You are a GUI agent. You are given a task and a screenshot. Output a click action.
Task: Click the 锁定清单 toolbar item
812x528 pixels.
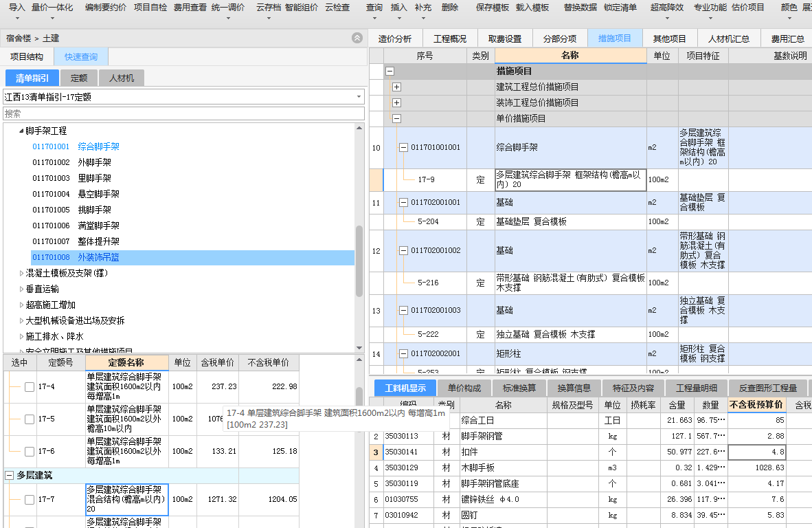[x=620, y=8]
